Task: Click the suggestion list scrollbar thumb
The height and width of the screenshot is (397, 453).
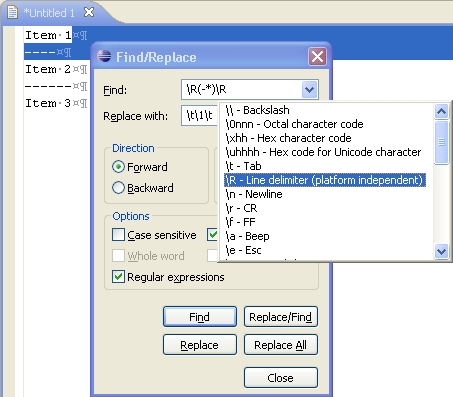Action: tap(442, 142)
